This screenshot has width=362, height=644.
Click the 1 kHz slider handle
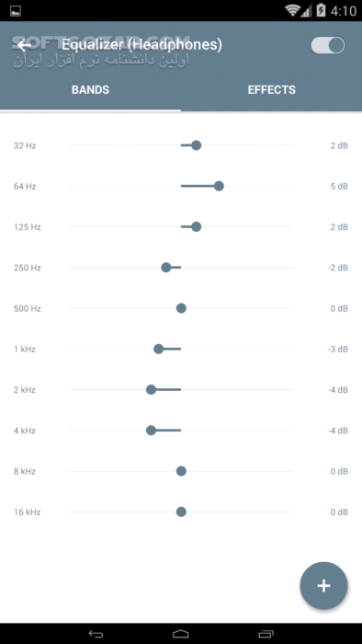tap(158, 349)
